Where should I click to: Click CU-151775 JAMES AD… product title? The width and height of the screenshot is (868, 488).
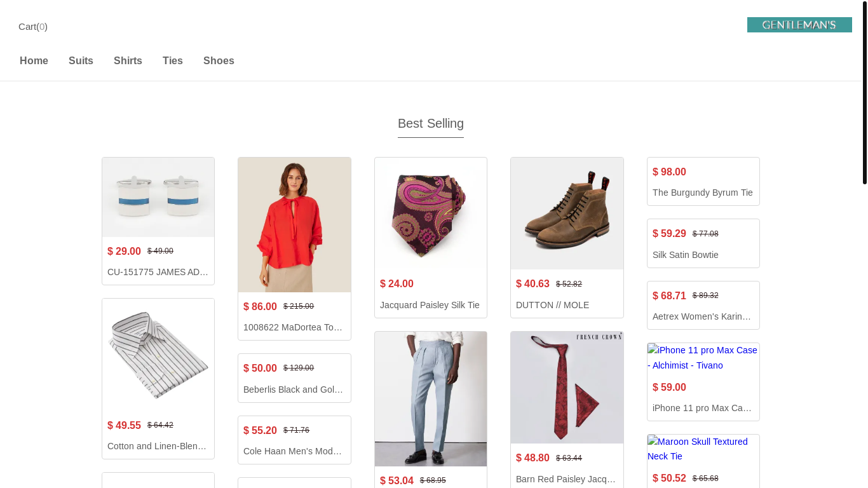pyautogui.click(x=158, y=272)
